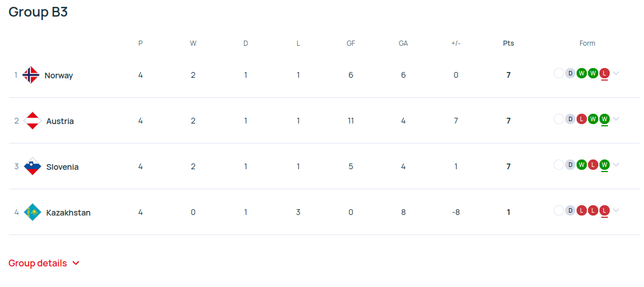Click the Norway flag icon
This screenshot has height=287, width=644.
point(31,75)
